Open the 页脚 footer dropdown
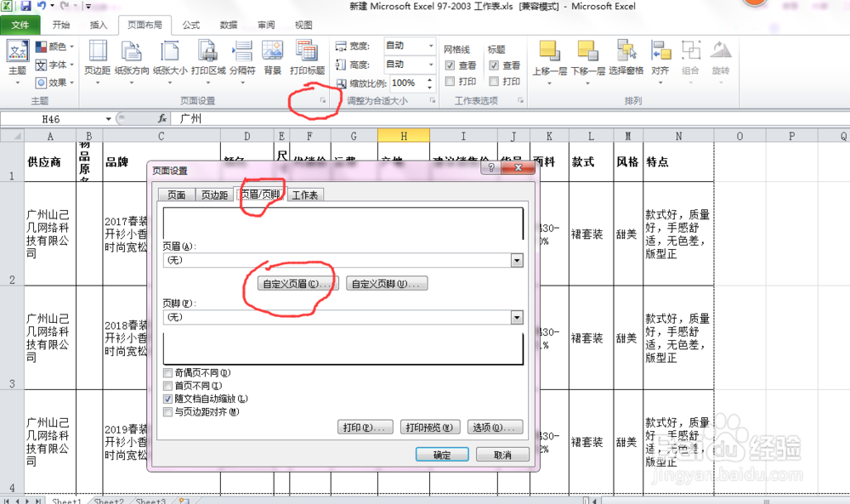Screen dimensions: 850x504 517,317
